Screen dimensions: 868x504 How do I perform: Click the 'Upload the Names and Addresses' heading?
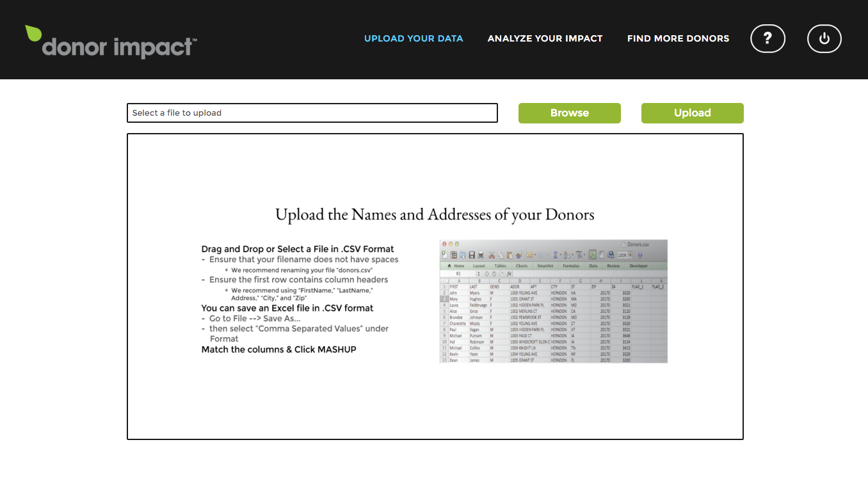[435, 214]
